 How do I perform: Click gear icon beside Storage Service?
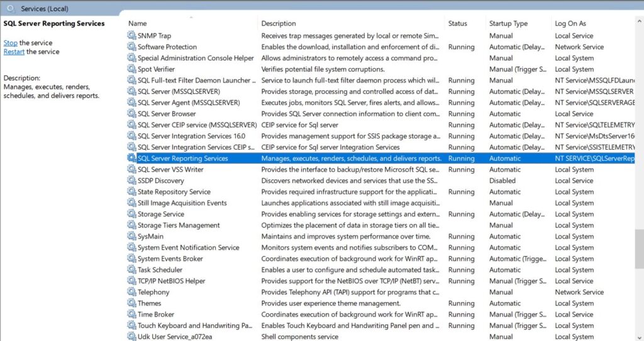point(131,213)
